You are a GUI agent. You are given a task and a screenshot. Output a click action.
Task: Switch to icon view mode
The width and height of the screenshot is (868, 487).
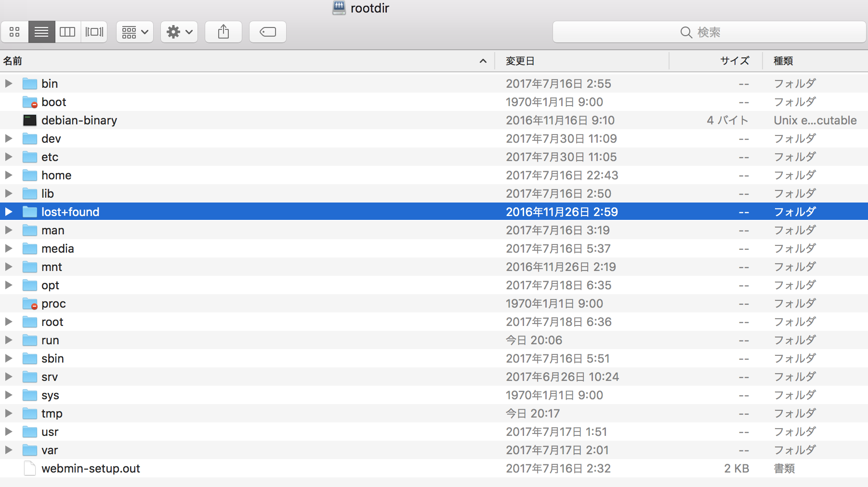(15, 32)
